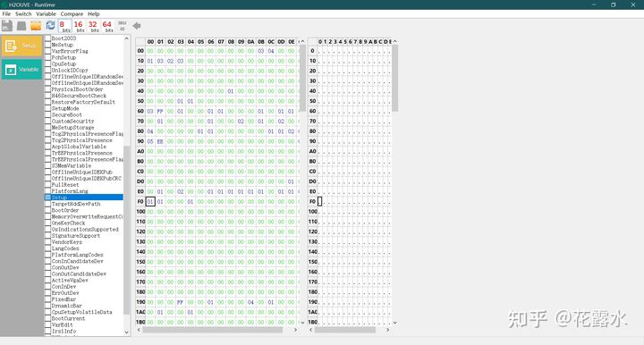The width and height of the screenshot is (644, 345).
Task: Open the yellow Setup side panel
Action: pos(21,46)
